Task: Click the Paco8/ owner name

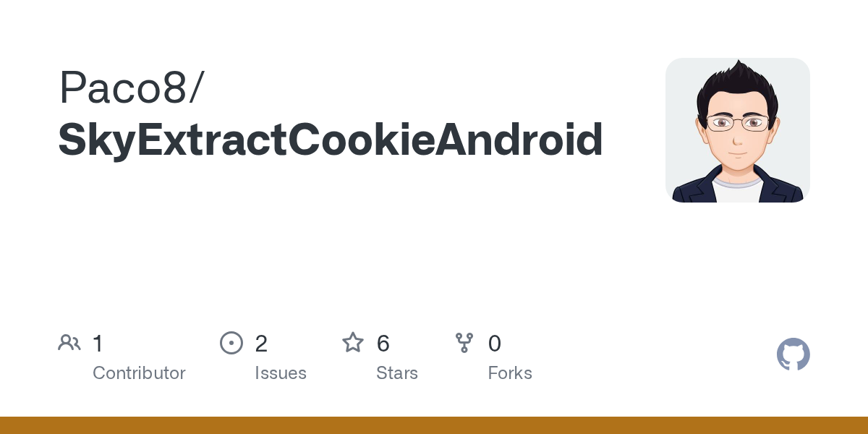Action: 132,88
